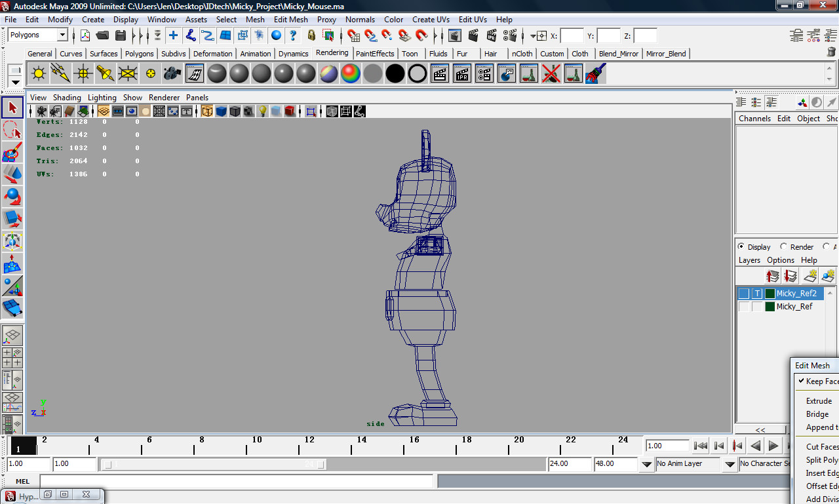839x504 pixels.
Task: Click the textured red cube panel icon
Action: click(290, 111)
